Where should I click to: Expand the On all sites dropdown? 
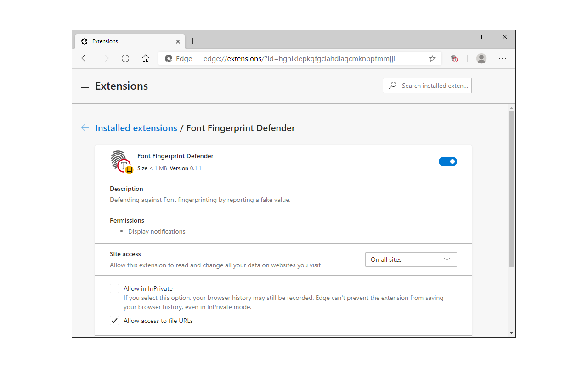click(x=411, y=259)
